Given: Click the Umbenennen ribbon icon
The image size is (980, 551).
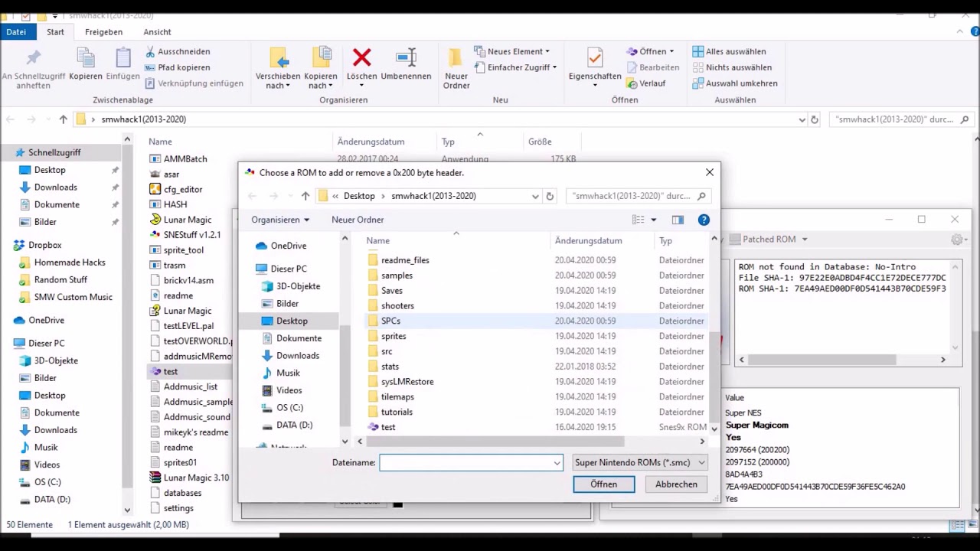Looking at the screenshot, I should (406, 57).
